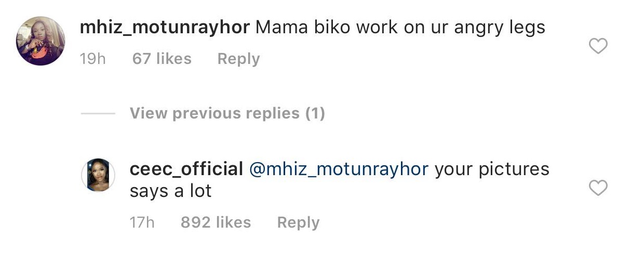Screen dimensions: 644x264
Task: Tap the heart on ceec_official's reply
Action: pos(598,188)
